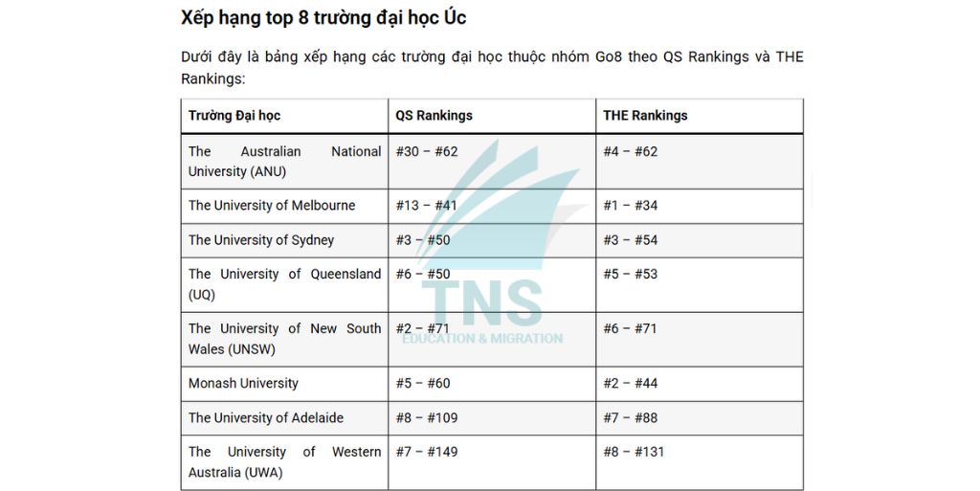The width and height of the screenshot is (980, 491).
Task: Select the THE ranking "#2 – #44" cell
Action: click(631, 384)
